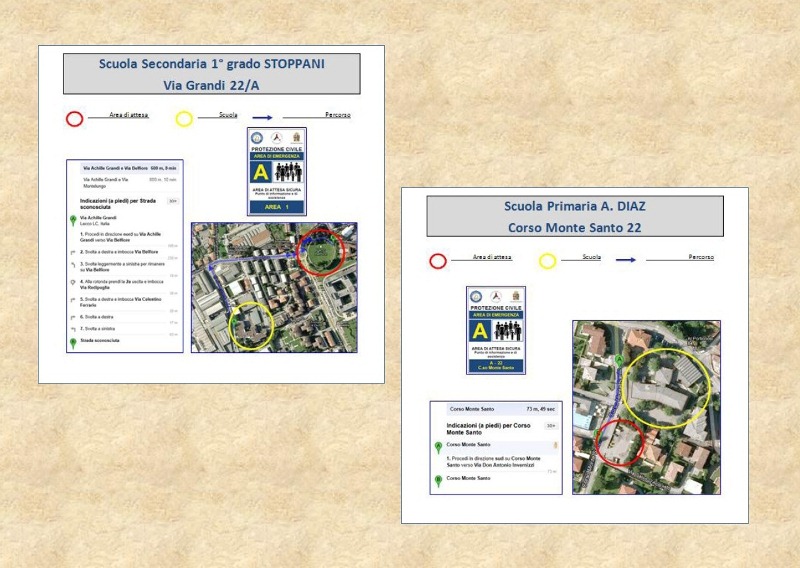Click the yellow circle legend icon on DIAZ slide
The image size is (800, 568).
point(547,261)
